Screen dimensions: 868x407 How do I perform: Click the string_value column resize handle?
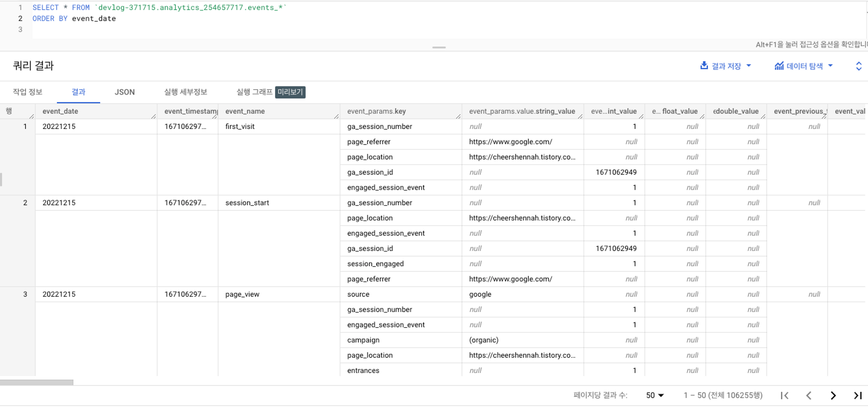tap(580, 116)
